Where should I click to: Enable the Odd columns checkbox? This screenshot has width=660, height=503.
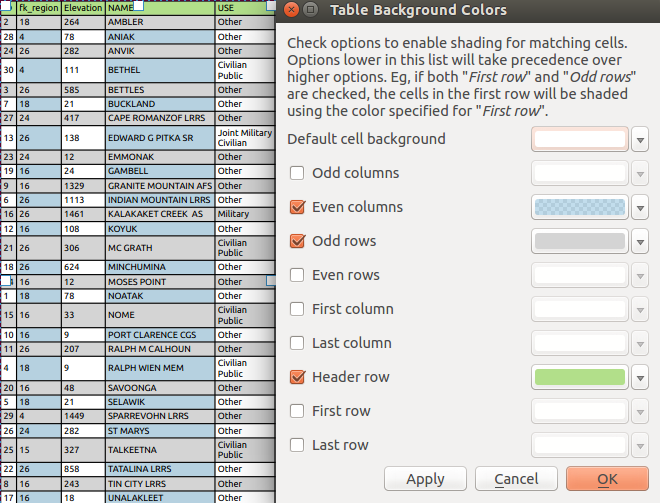point(297,173)
